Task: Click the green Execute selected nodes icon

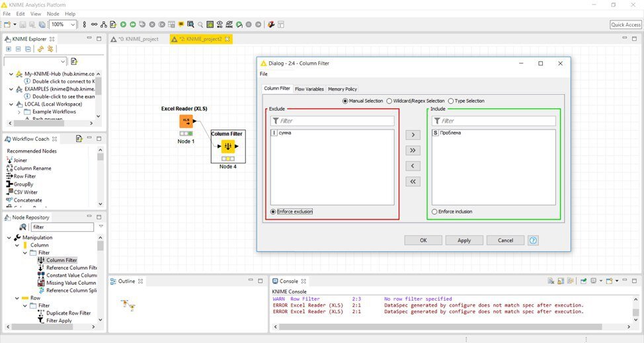Action: point(123,24)
